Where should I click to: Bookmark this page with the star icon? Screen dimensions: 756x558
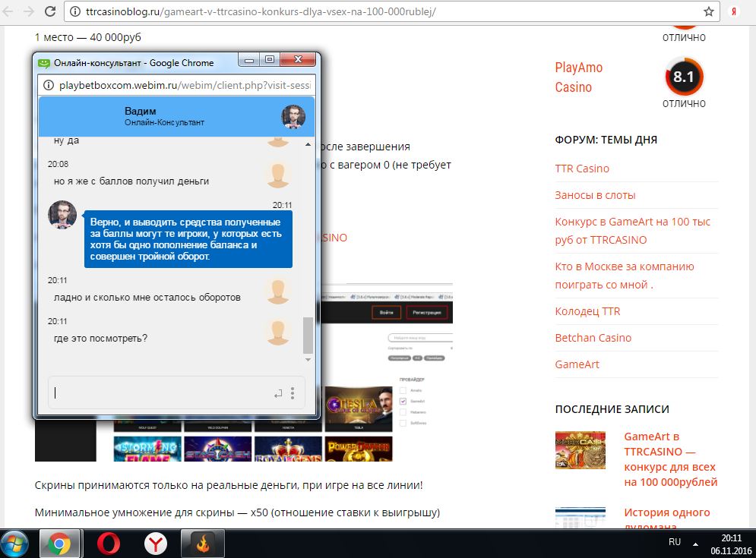pos(708,11)
